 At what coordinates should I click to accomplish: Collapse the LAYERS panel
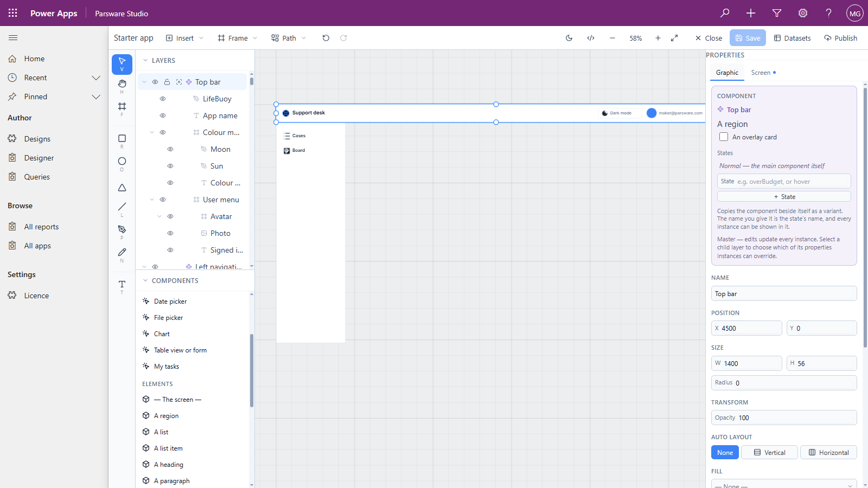click(145, 61)
